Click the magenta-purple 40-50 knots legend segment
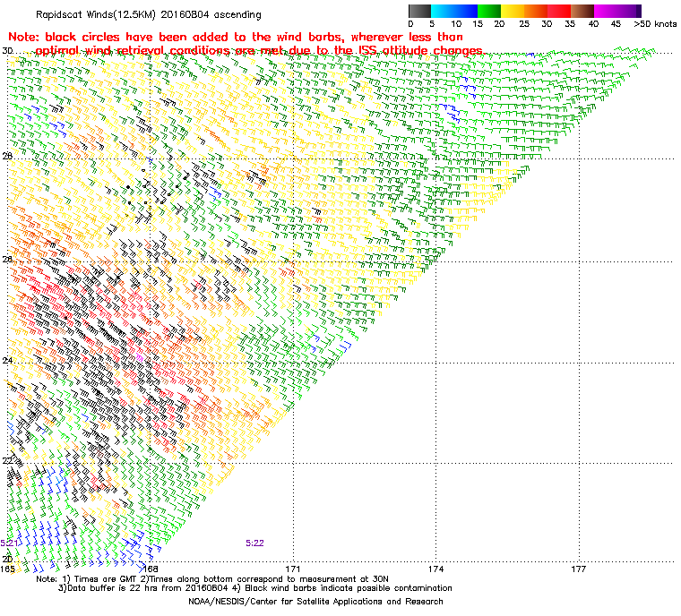Image resolution: width=681 pixels, height=616 pixels. (617, 11)
